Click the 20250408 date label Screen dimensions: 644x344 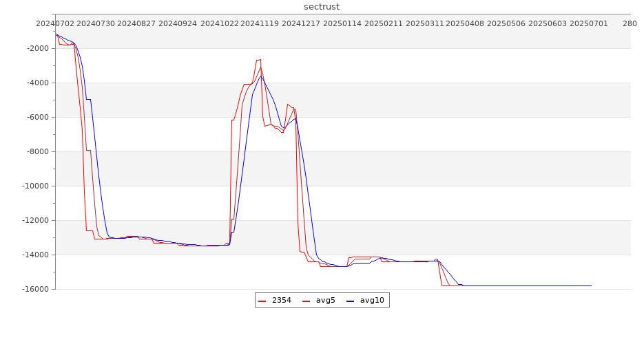click(x=465, y=23)
